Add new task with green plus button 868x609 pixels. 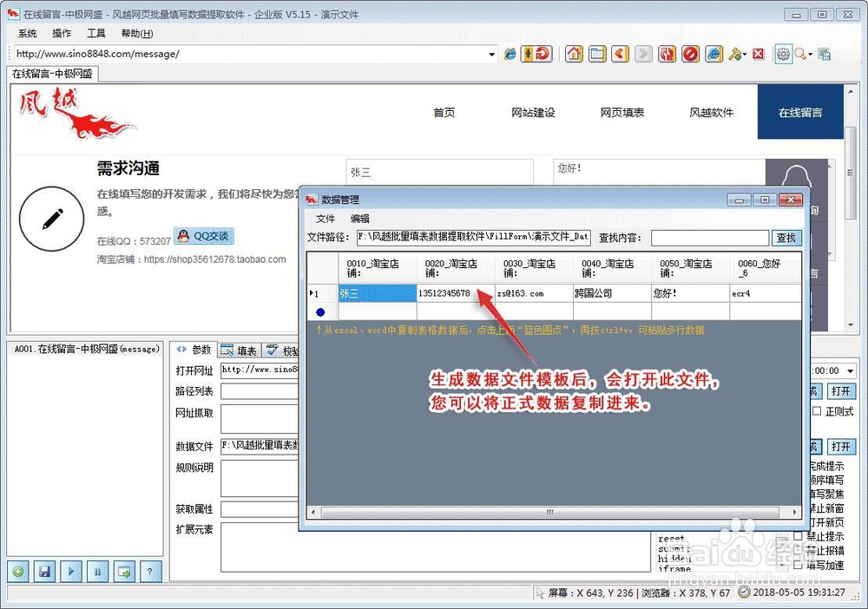click(x=18, y=572)
